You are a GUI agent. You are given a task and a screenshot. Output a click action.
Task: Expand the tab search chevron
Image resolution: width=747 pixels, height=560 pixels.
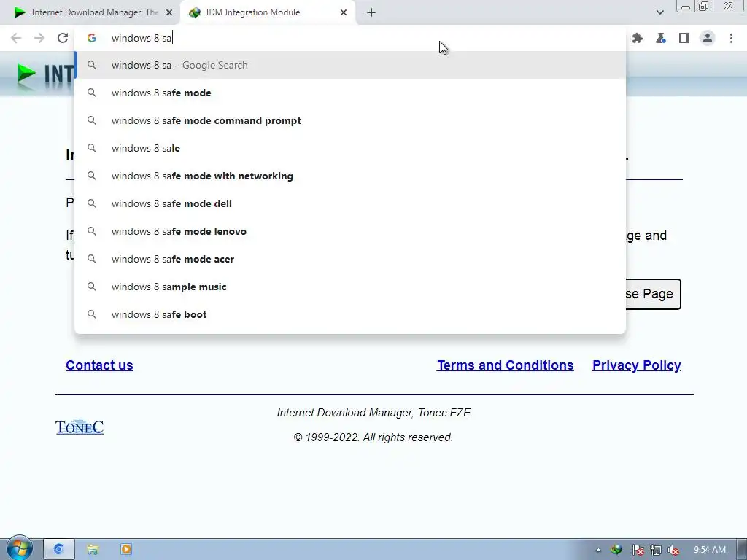(659, 12)
